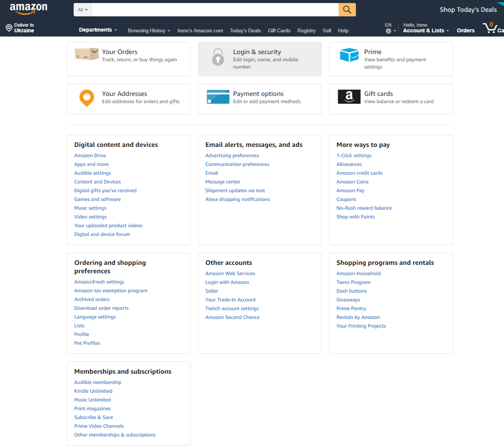Click the orange search magnifier icon
Image resolution: width=504 pixels, height=446 pixels.
coord(347,10)
